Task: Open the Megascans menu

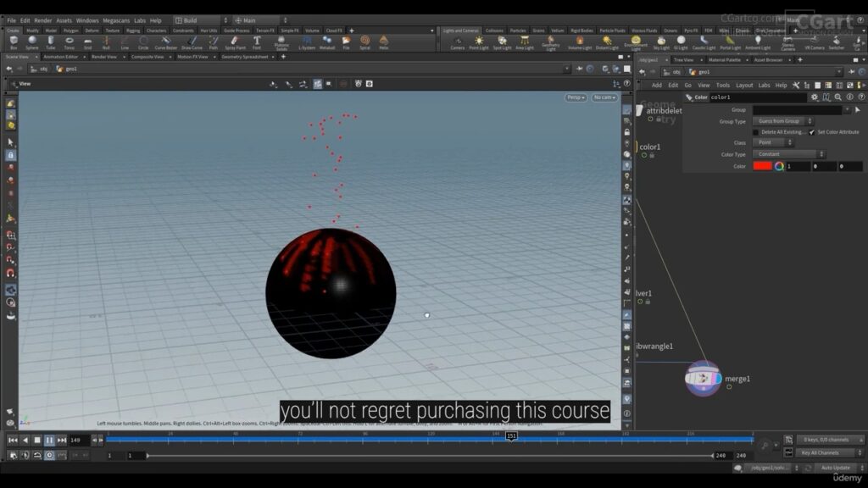Action: tap(116, 20)
